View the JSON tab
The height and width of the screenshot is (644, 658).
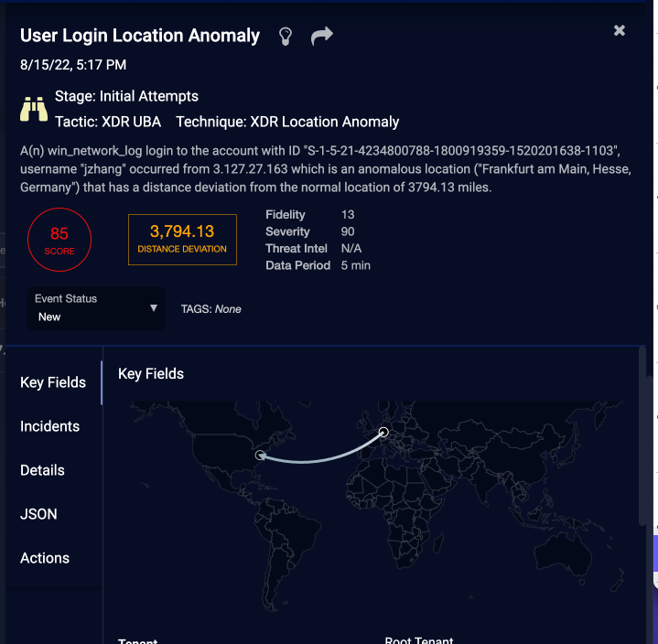(38, 514)
